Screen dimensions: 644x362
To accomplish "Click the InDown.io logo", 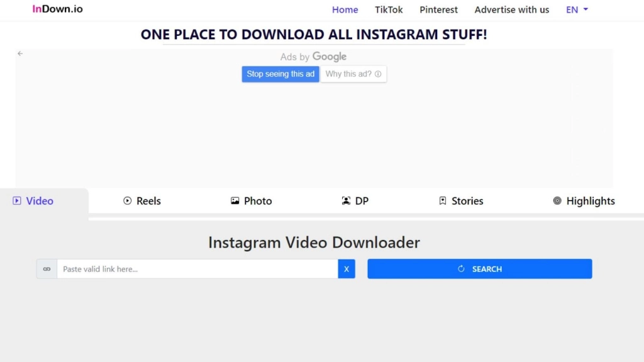I will click(x=57, y=9).
